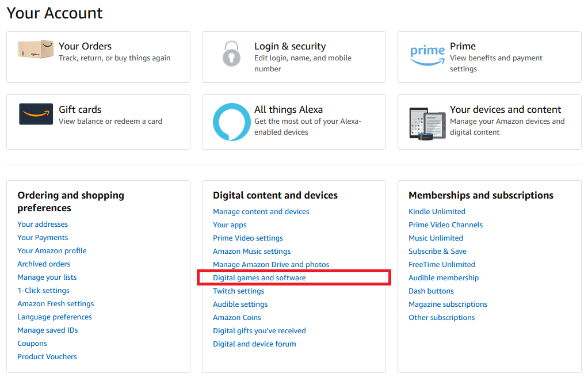Image resolution: width=588 pixels, height=377 pixels.
Task: Open Digital and device forum
Action: pos(254,344)
